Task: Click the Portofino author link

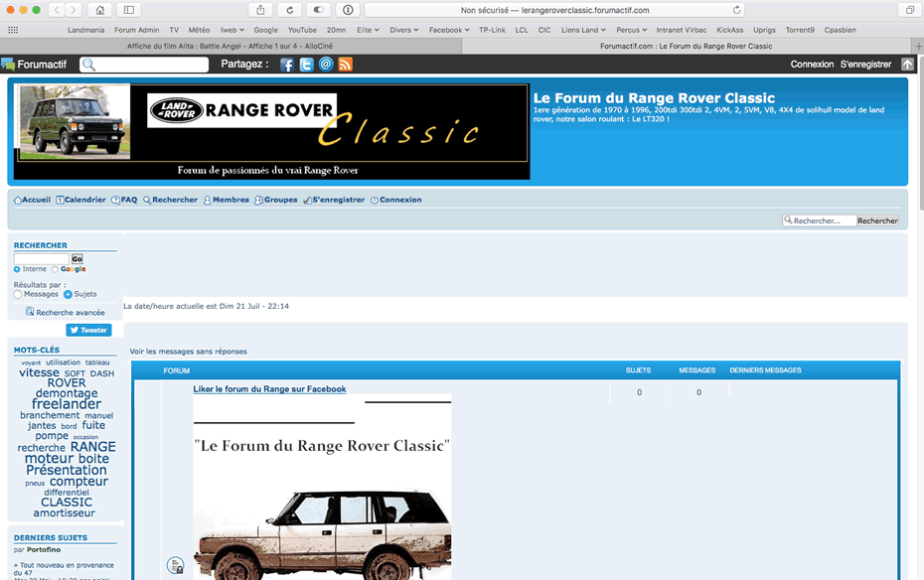Action: [44, 550]
